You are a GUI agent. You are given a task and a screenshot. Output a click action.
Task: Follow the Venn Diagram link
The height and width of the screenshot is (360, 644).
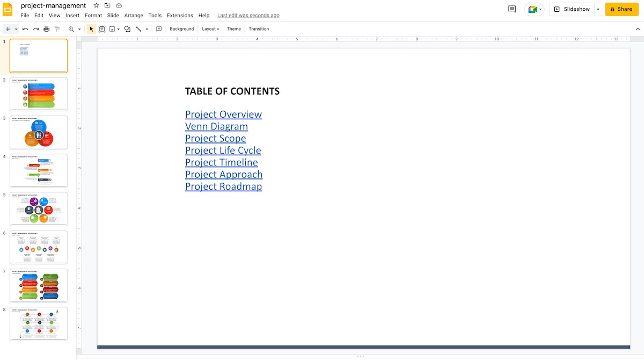point(216,126)
